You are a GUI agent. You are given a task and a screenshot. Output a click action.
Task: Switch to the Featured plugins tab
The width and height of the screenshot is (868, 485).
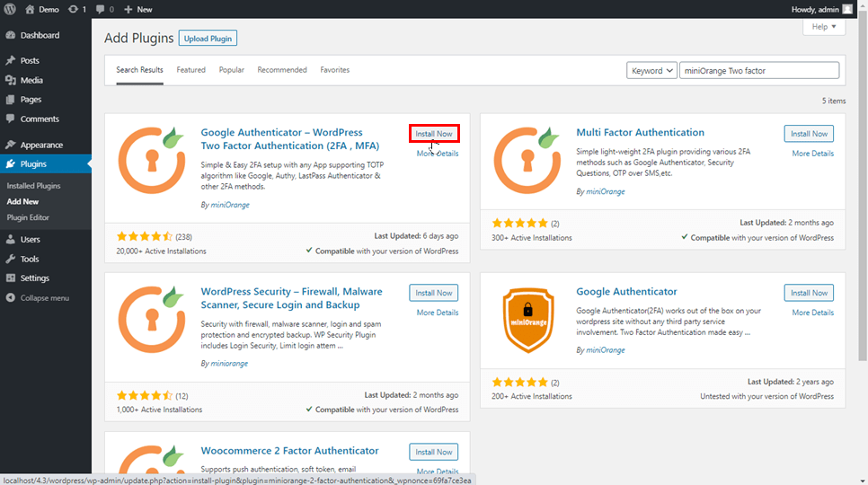coord(191,70)
